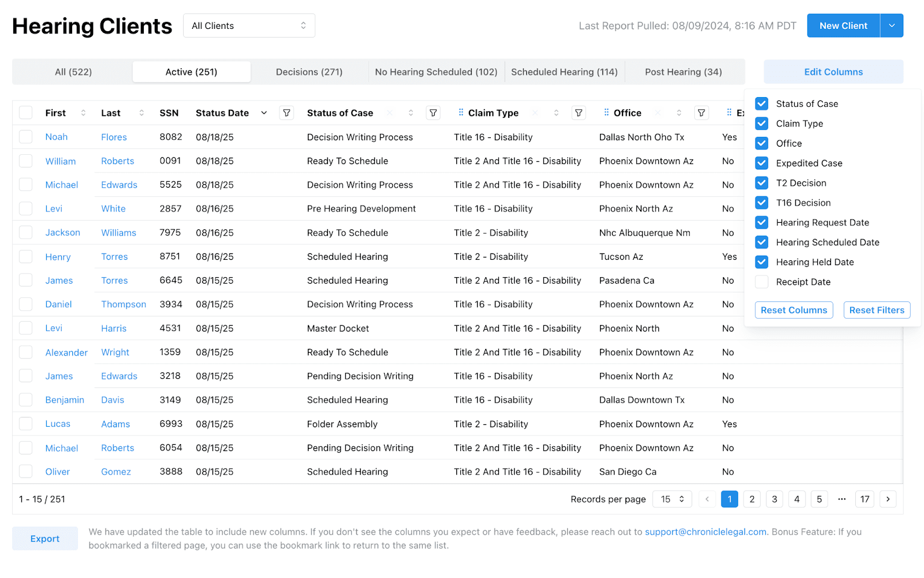924x578 pixels.
Task: Click the drag handle dots beside Office header
Action: 606,113
